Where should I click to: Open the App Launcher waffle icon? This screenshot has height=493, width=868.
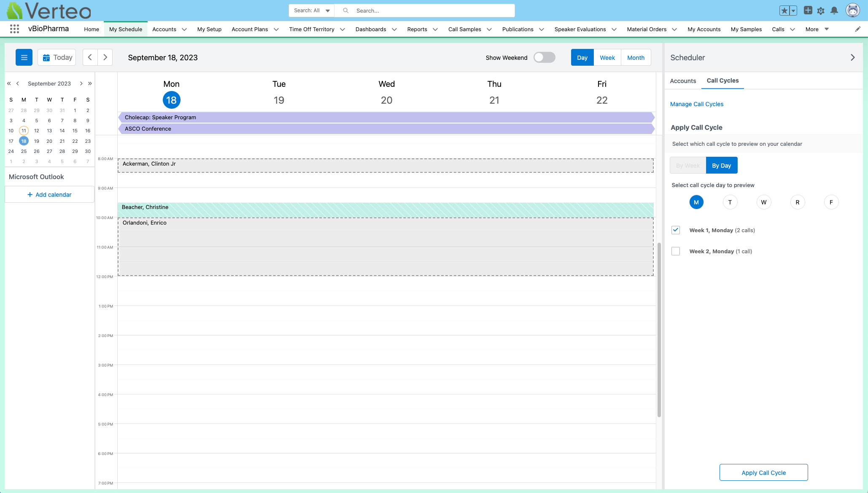14,29
